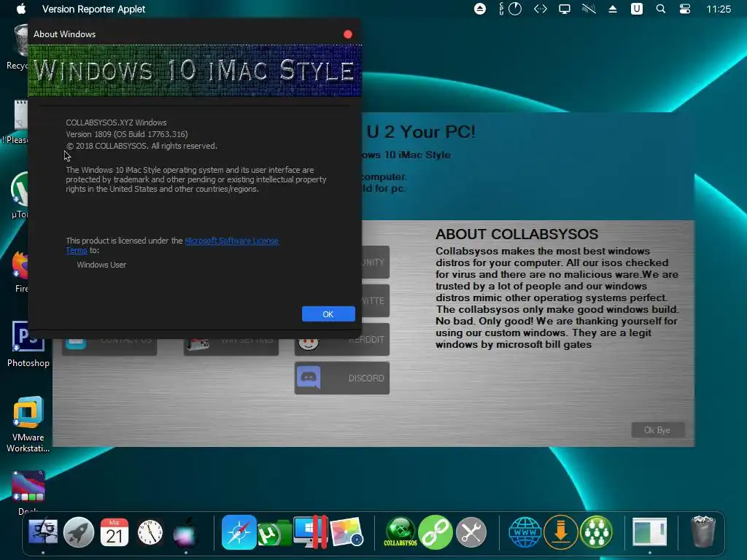Image resolution: width=747 pixels, height=560 pixels.
Task: Open the display monitor menu bar icon
Action: pos(565,9)
